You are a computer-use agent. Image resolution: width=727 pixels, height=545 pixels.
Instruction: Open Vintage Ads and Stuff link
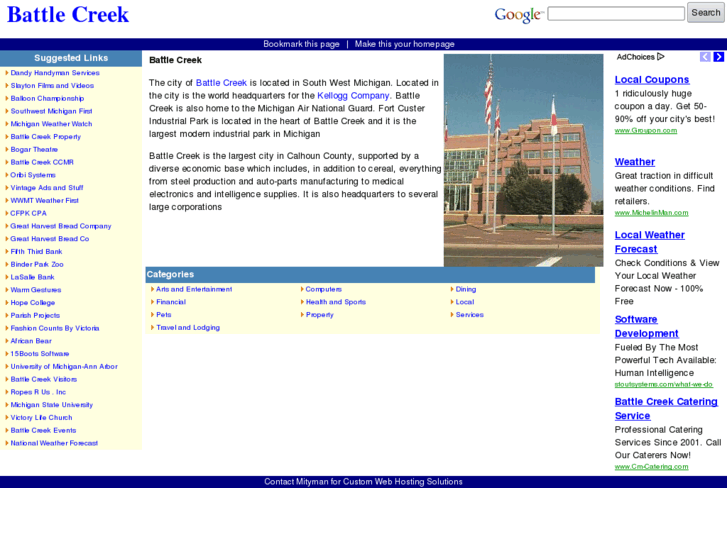pos(46,188)
